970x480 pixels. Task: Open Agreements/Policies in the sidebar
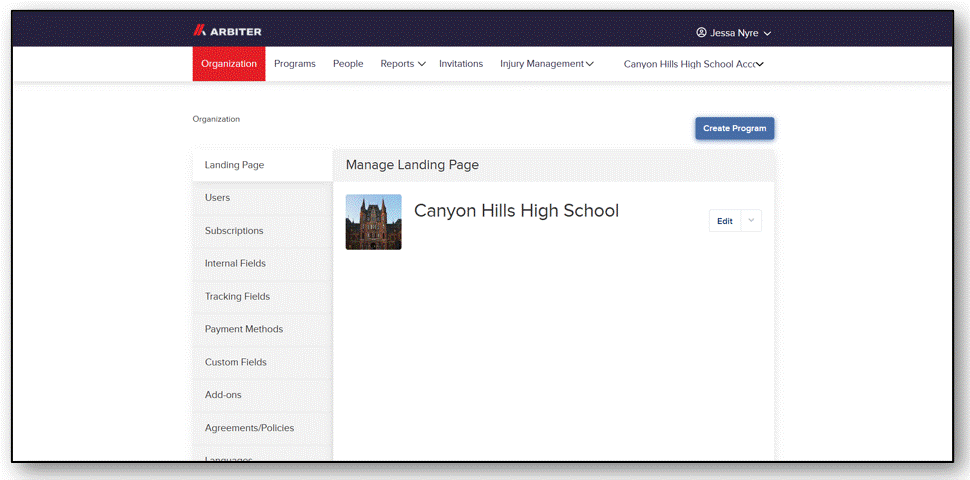click(262, 427)
